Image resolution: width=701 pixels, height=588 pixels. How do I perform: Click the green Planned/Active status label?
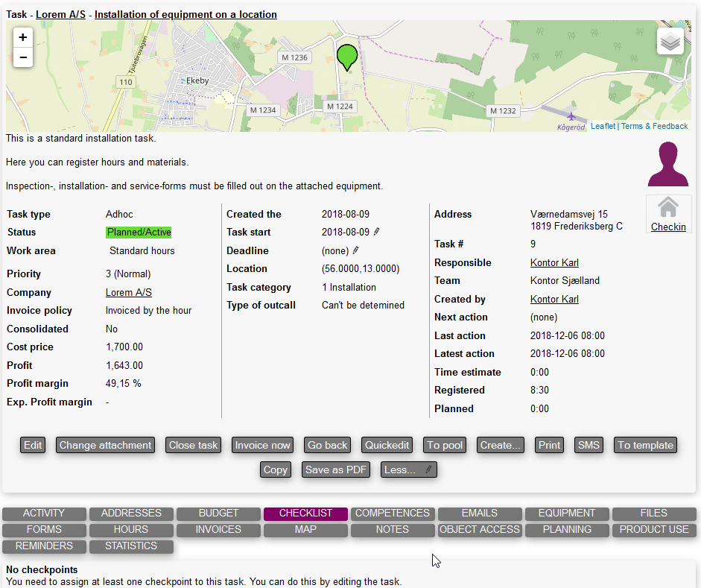click(139, 233)
